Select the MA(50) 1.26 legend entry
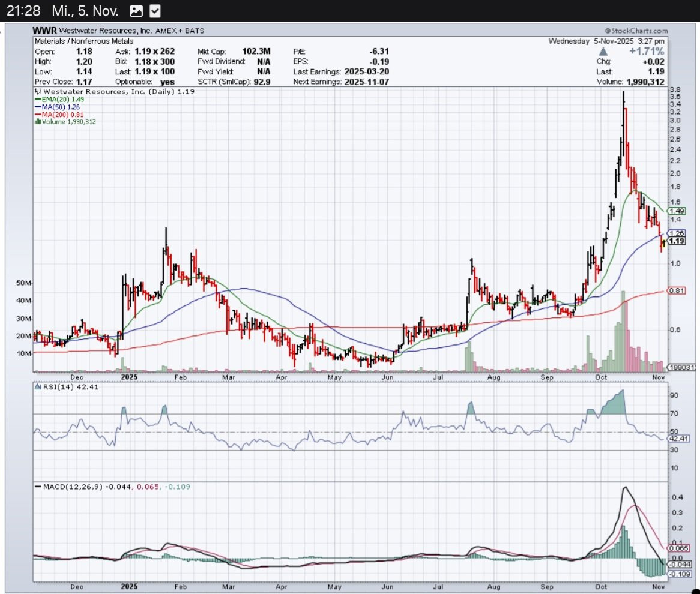The height and width of the screenshot is (594, 700). (57, 106)
